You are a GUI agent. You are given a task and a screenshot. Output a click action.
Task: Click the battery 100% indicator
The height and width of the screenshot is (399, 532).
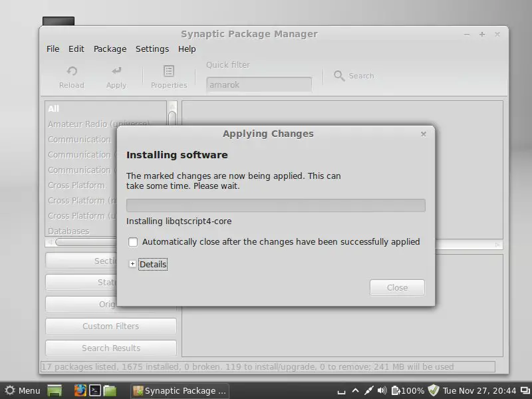[408, 390]
